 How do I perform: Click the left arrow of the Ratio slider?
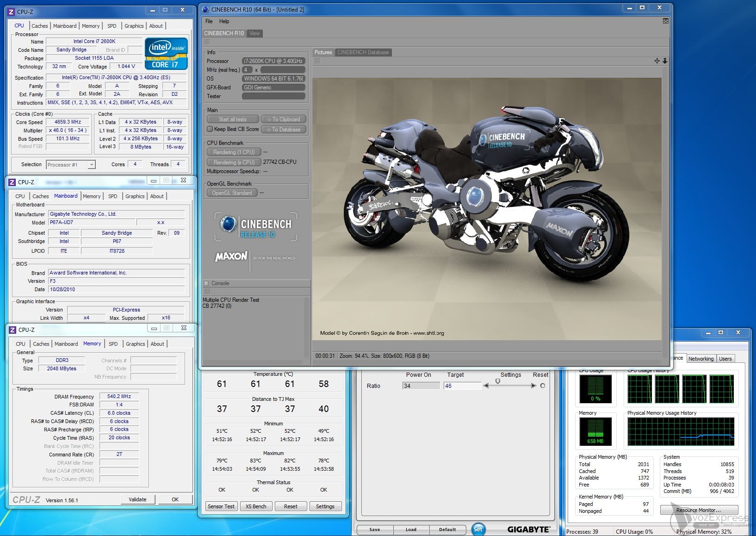point(486,386)
